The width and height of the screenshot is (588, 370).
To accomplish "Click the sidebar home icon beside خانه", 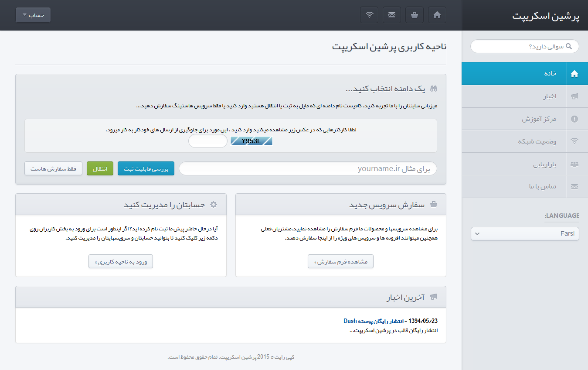I will (574, 74).
